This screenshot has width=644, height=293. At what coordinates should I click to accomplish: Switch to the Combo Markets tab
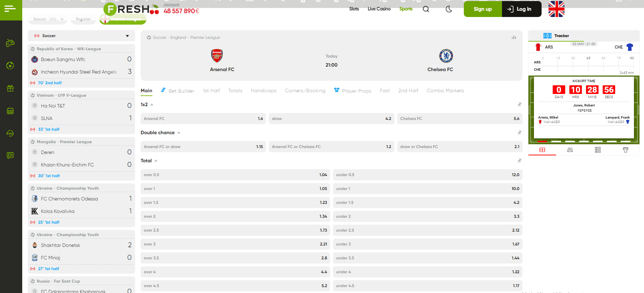coord(445,91)
